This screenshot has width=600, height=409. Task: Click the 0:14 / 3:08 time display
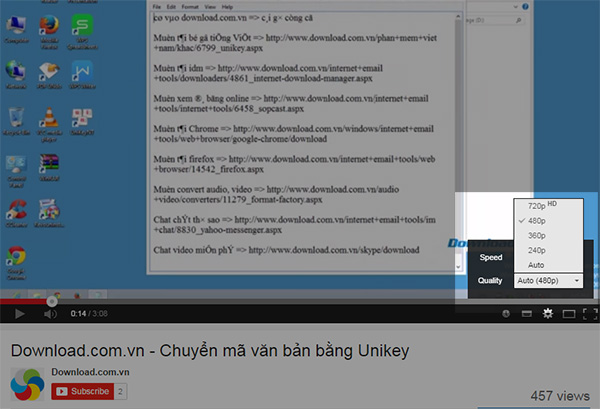point(89,314)
